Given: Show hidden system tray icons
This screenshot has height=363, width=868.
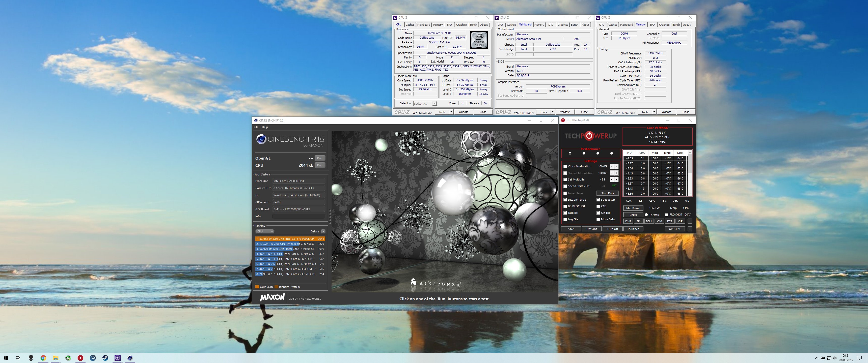Looking at the screenshot, I should point(817,358).
